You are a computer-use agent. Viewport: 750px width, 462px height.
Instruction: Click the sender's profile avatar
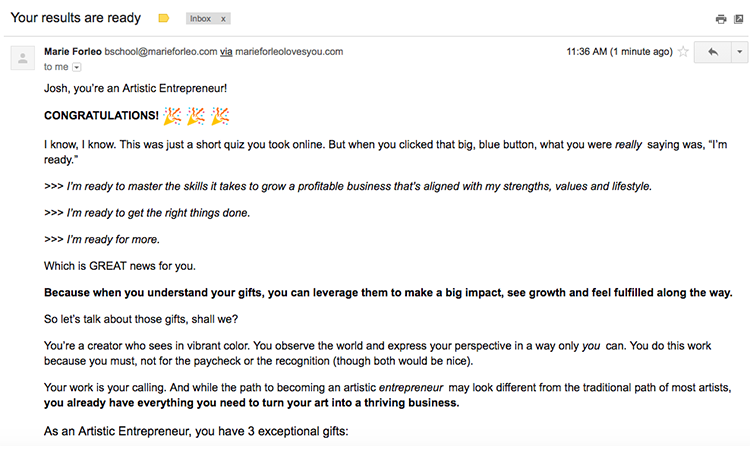(x=22, y=58)
